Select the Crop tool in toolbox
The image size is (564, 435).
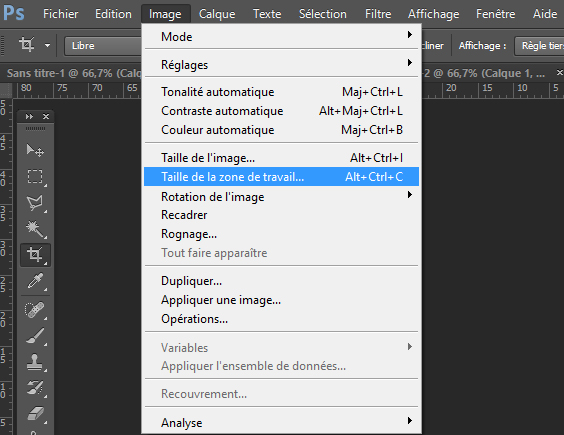click(35, 255)
